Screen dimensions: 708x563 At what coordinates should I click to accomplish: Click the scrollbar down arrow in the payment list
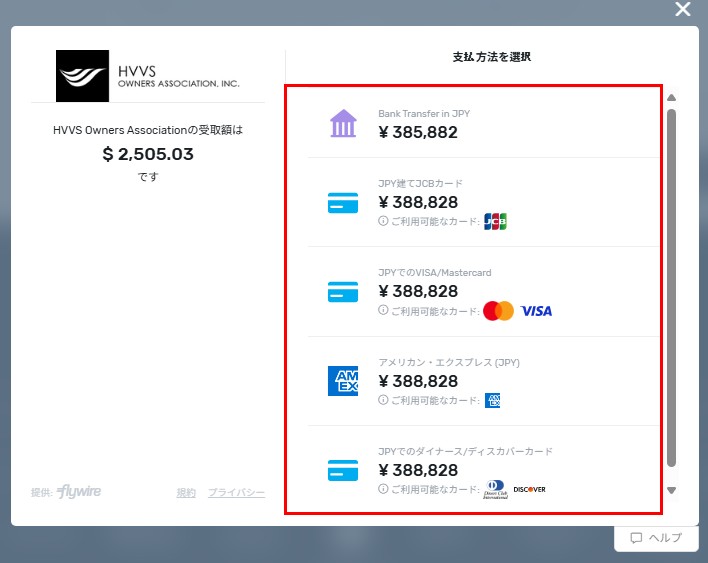[x=672, y=491]
